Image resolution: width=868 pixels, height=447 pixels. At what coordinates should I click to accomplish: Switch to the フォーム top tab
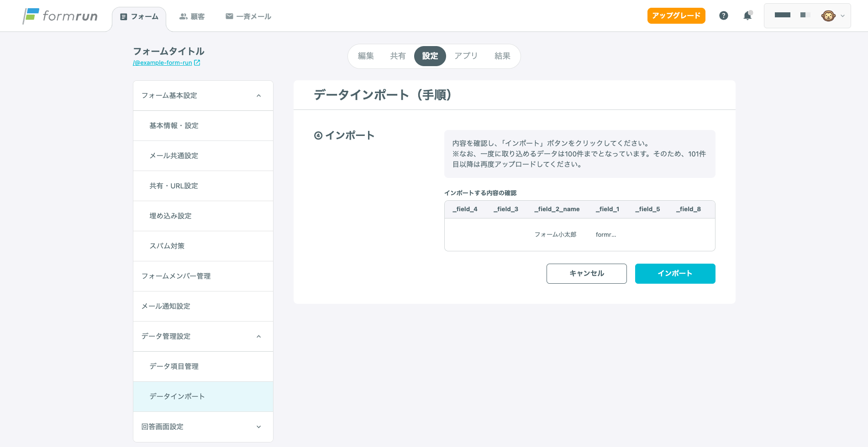[x=139, y=17]
